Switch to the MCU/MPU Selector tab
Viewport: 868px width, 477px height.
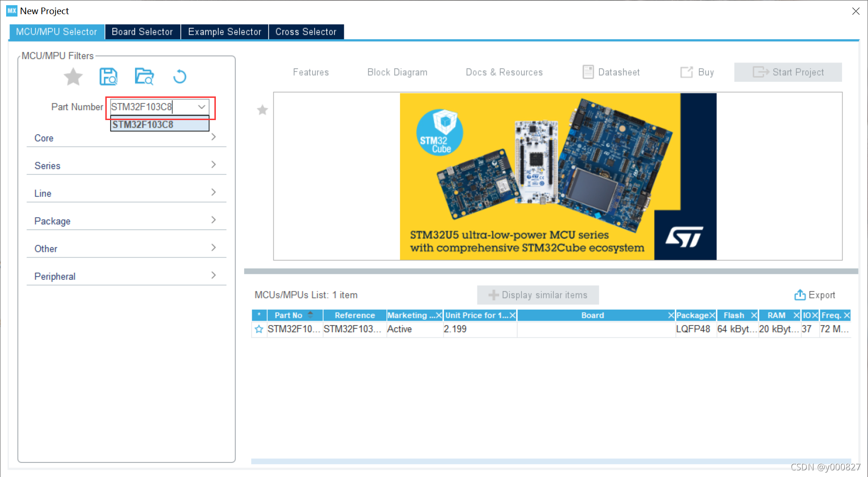(x=57, y=32)
